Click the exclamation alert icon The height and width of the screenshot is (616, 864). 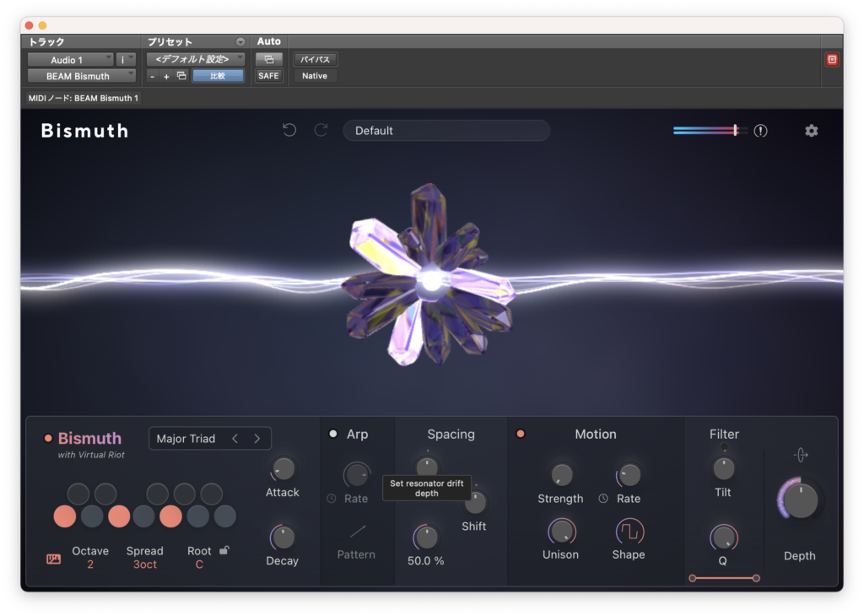point(760,131)
